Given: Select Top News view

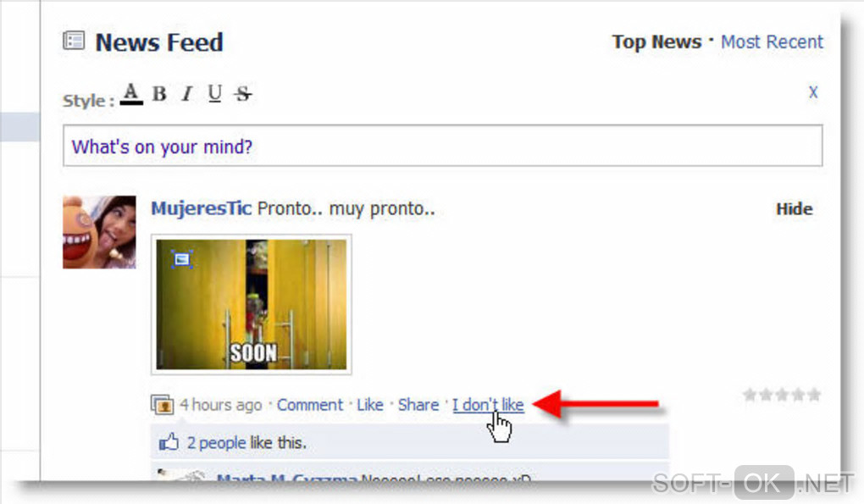Looking at the screenshot, I should (x=656, y=42).
